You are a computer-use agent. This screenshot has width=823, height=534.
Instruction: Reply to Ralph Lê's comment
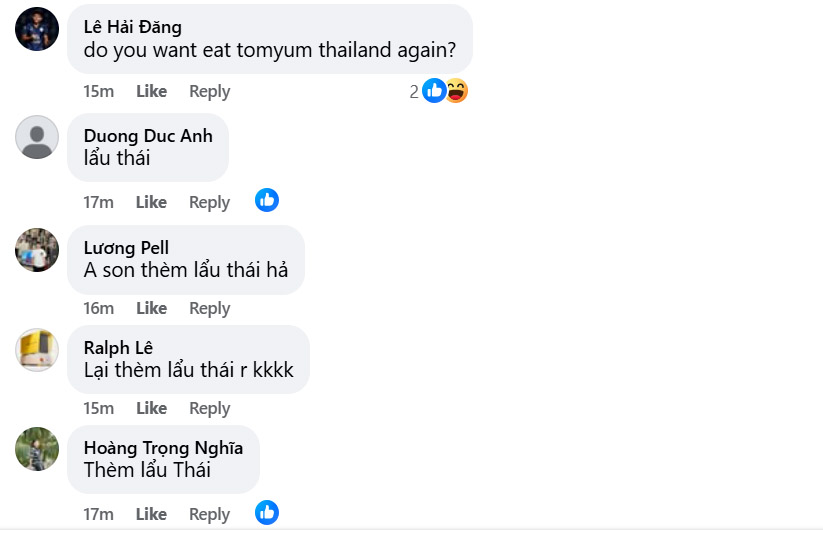coord(210,408)
